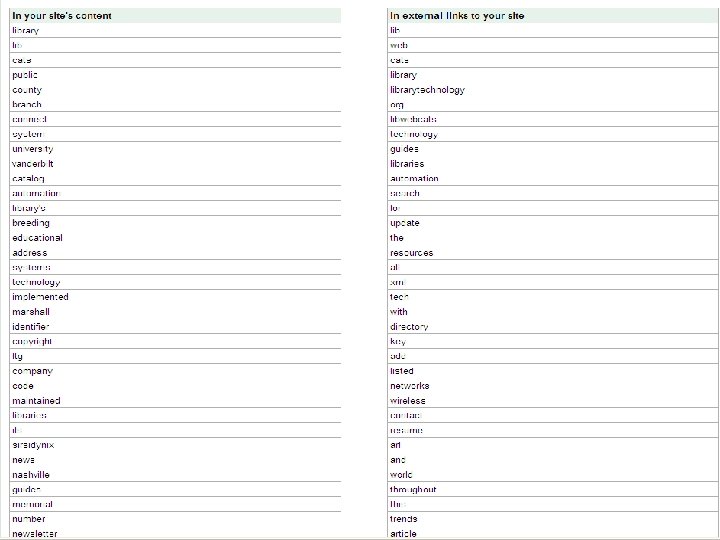Select the 'address' keyword
The height and width of the screenshot is (540, 720).
point(29,253)
